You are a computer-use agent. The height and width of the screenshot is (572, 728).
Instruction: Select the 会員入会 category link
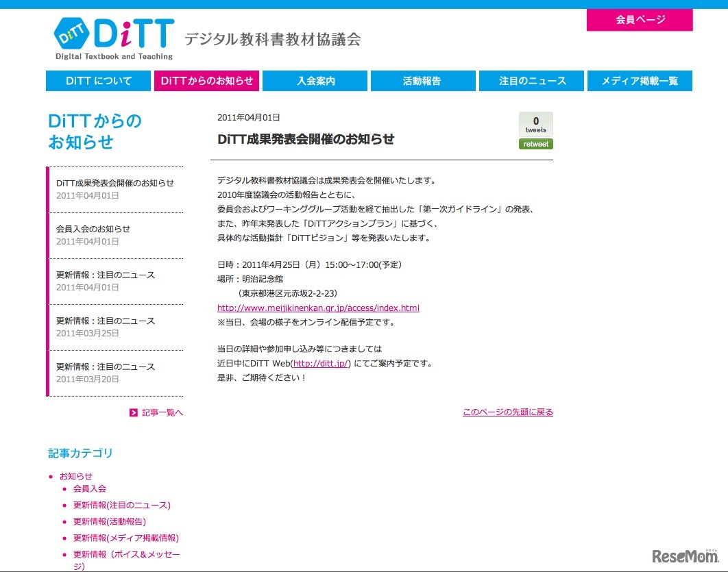point(90,488)
